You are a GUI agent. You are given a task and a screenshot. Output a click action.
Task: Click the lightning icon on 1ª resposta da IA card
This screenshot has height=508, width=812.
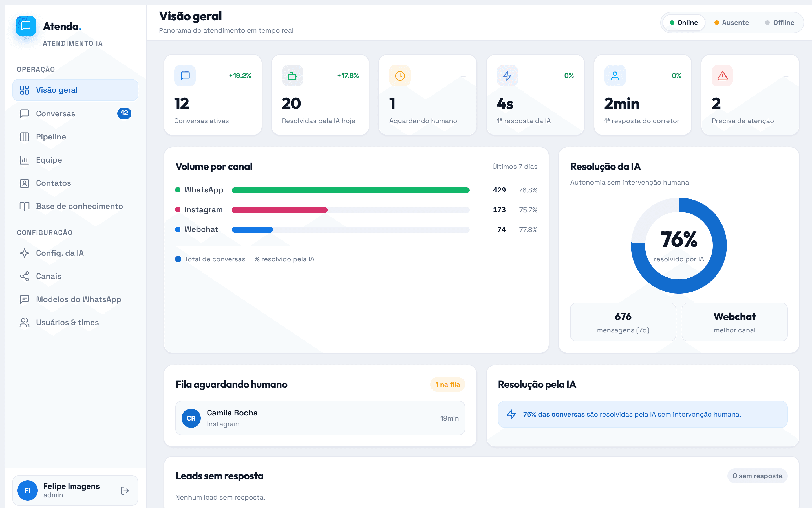point(507,76)
